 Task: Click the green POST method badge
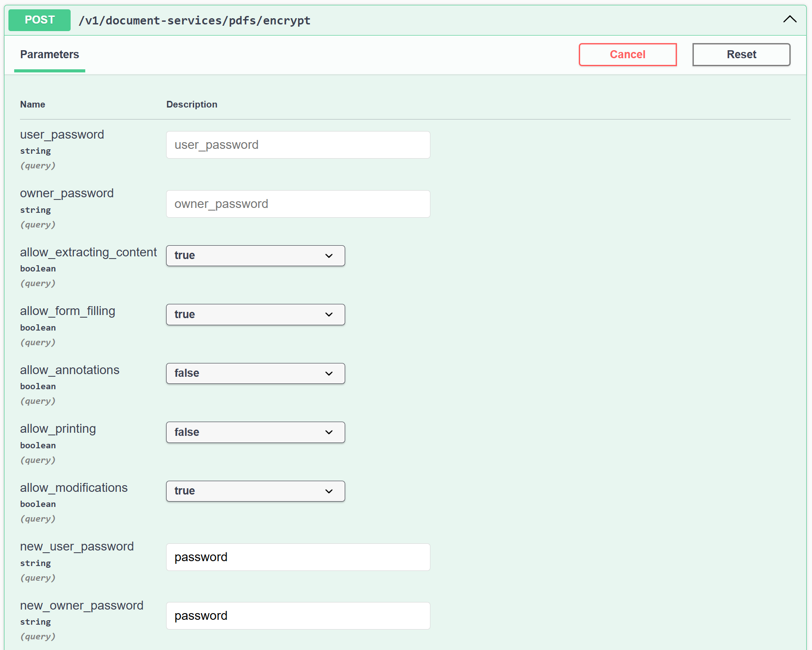[x=40, y=20]
